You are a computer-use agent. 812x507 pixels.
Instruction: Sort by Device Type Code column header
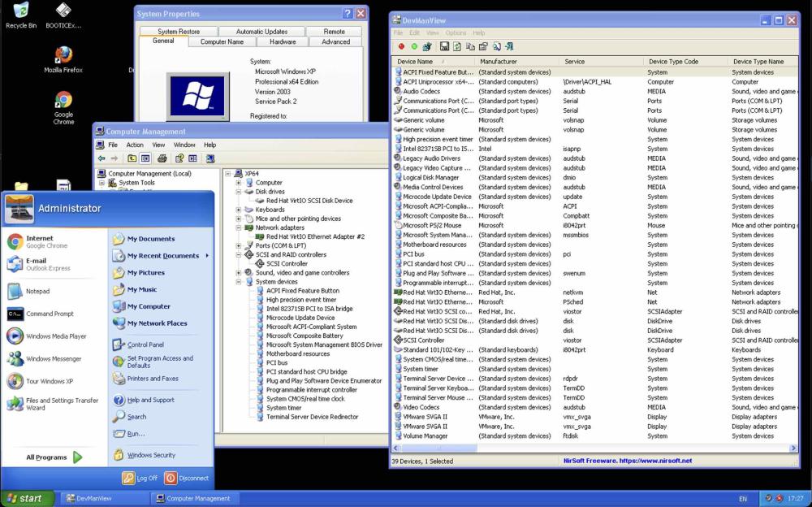[x=687, y=61]
